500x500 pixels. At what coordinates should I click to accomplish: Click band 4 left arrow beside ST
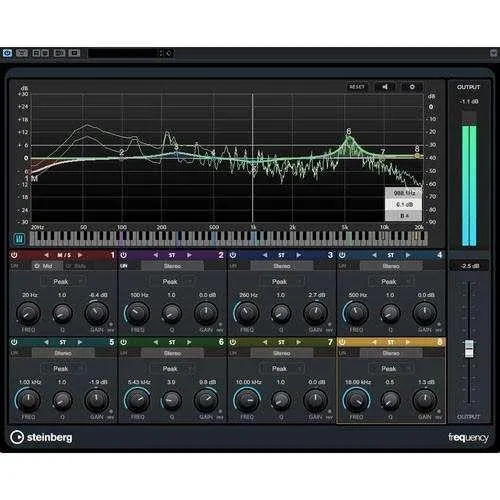[374, 255]
